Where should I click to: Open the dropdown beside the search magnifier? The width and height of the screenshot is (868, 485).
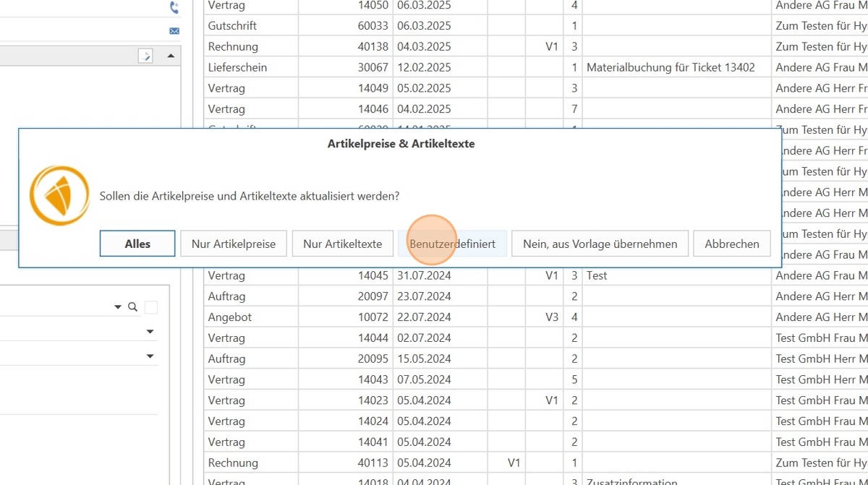pyautogui.click(x=118, y=307)
